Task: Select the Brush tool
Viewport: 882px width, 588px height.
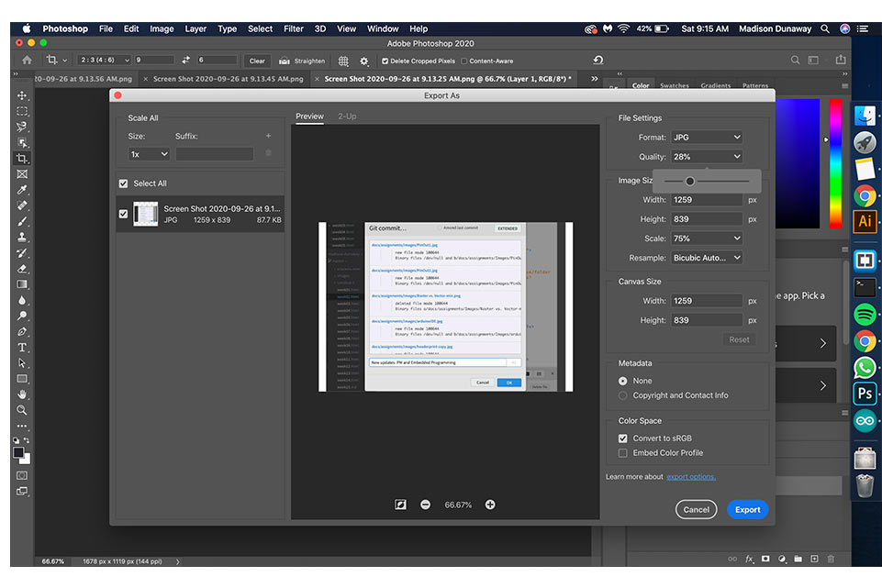Action: 22,221
